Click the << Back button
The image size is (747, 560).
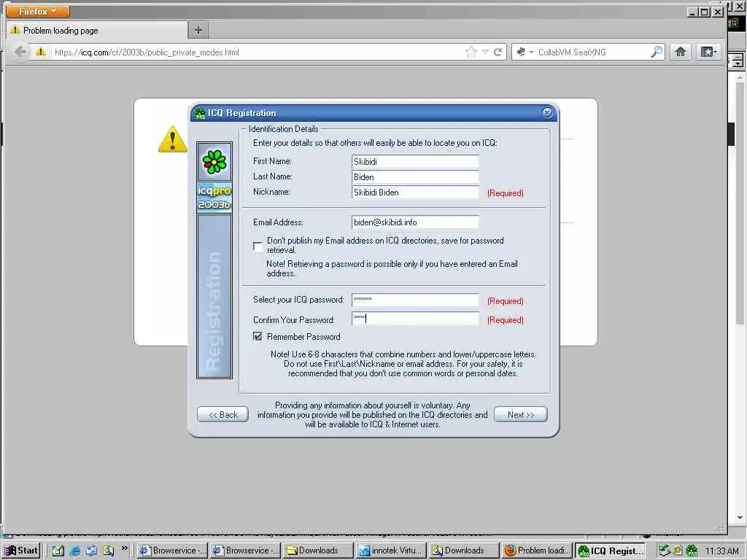tap(223, 414)
